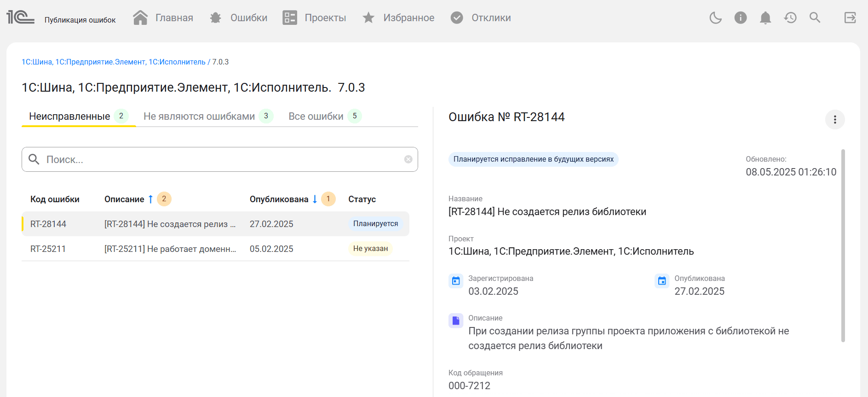The image size is (868, 397).
Task: Click the details panel vertical scrollbar
Action: coord(843,245)
